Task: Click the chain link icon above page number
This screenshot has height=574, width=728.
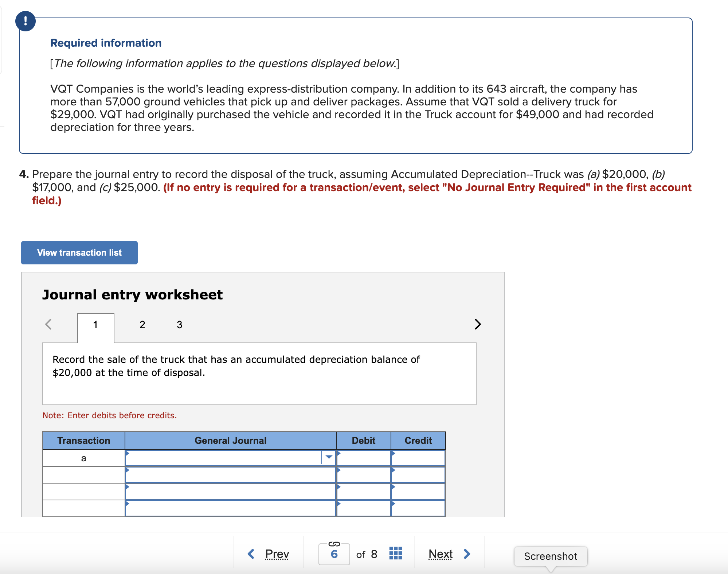Action: 334,544
